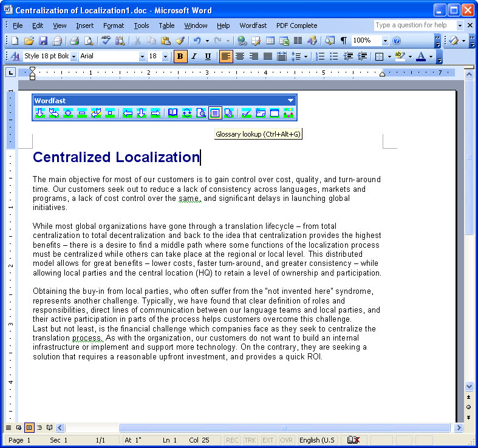The image size is (478, 448).
Task: Apply the Font Color swatch
Action: point(421,56)
